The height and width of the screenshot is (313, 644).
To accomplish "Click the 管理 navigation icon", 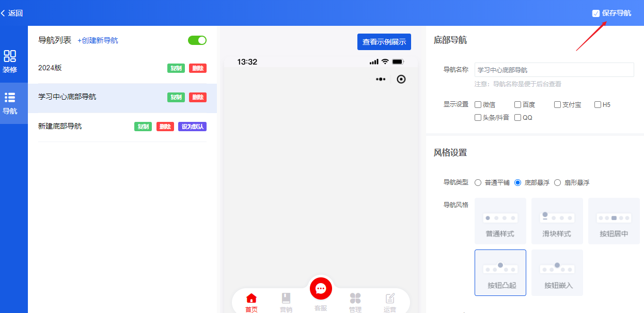I will pyautogui.click(x=355, y=298).
